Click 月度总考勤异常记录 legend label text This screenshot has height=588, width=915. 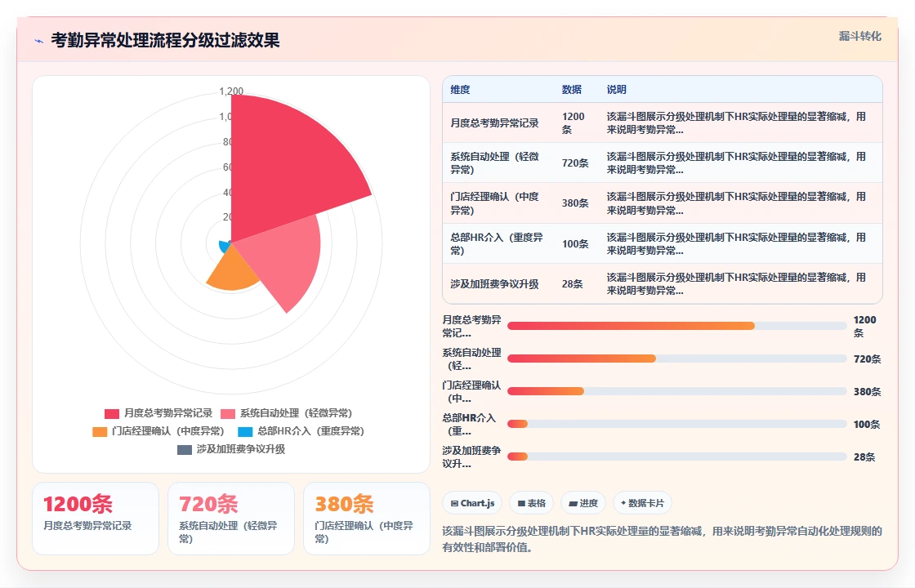coord(168,413)
